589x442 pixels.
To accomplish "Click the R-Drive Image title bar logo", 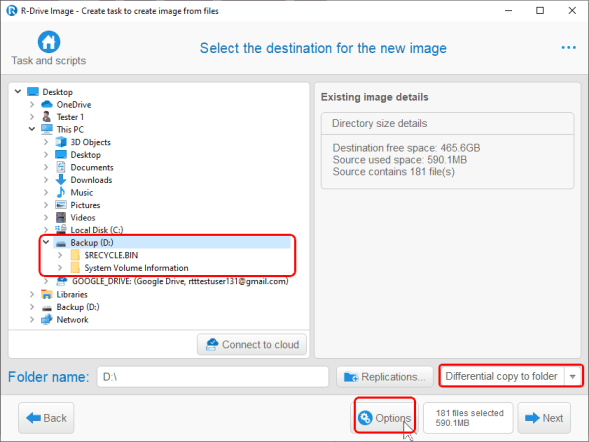I will pyautogui.click(x=12, y=10).
